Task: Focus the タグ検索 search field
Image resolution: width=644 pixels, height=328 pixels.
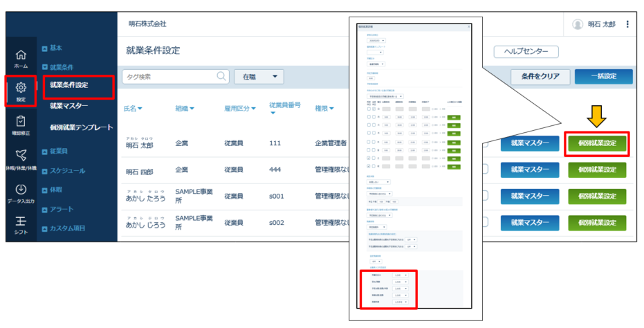Action: (x=176, y=76)
